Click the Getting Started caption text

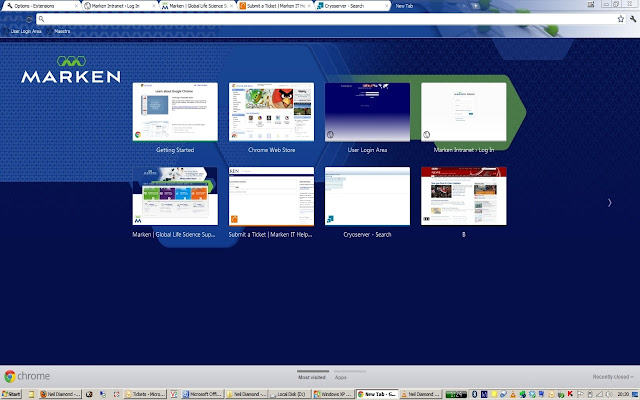pyautogui.click(x=175, y=150)
